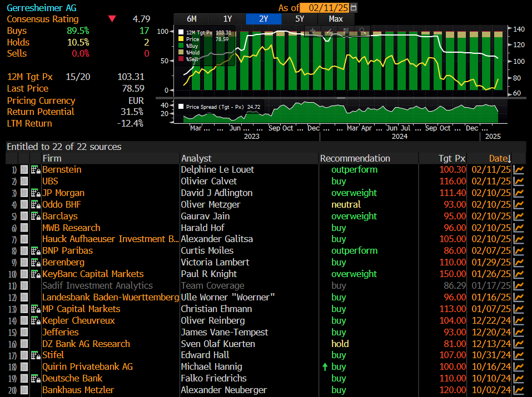Open chart icon in KeyBanc Capital Markets row
Screen dimensions: 532x397
pyautogui.click(x=519, y=274)
